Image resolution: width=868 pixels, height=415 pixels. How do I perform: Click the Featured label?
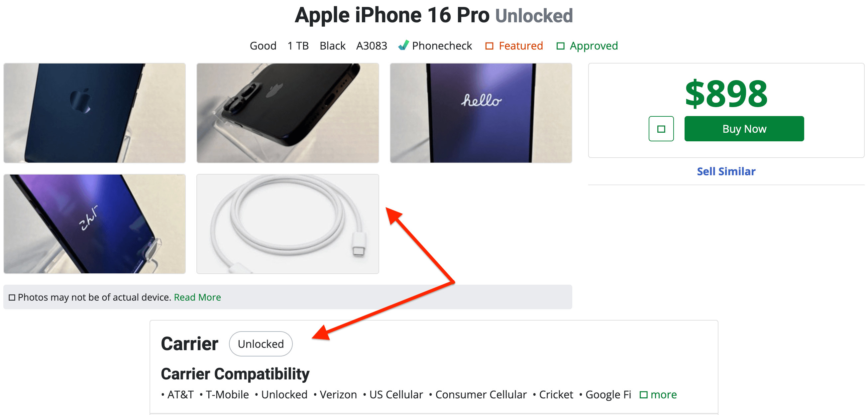click(521, 46)
